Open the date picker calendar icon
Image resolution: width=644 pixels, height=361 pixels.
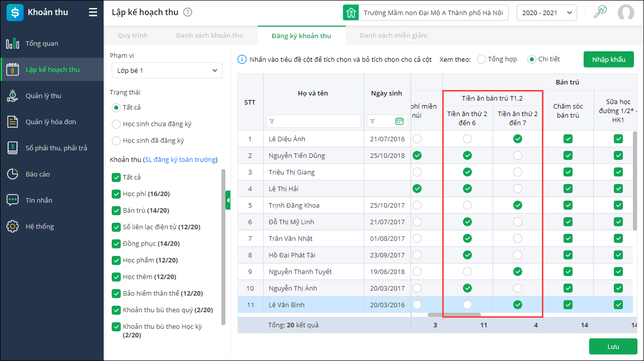[x=399, y=121]
